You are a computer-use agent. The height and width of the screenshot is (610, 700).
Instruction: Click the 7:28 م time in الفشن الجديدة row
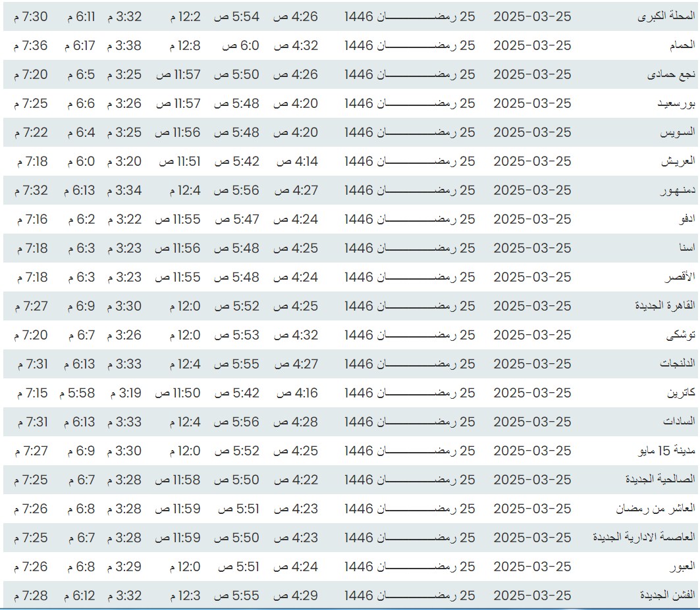pyautogui.click(x=30, y=596)
